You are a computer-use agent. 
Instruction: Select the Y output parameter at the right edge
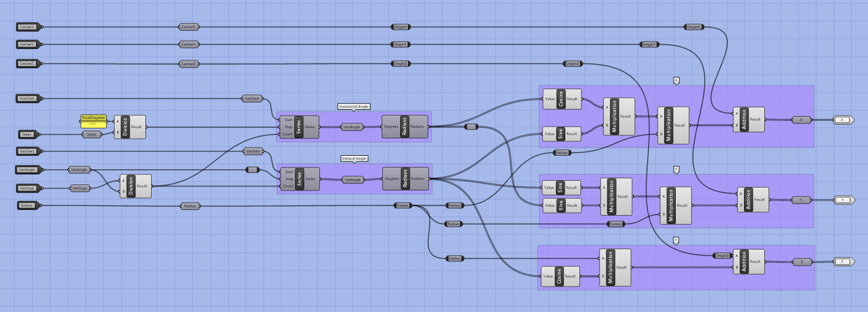pyautogui.click(x=844, y=200)
